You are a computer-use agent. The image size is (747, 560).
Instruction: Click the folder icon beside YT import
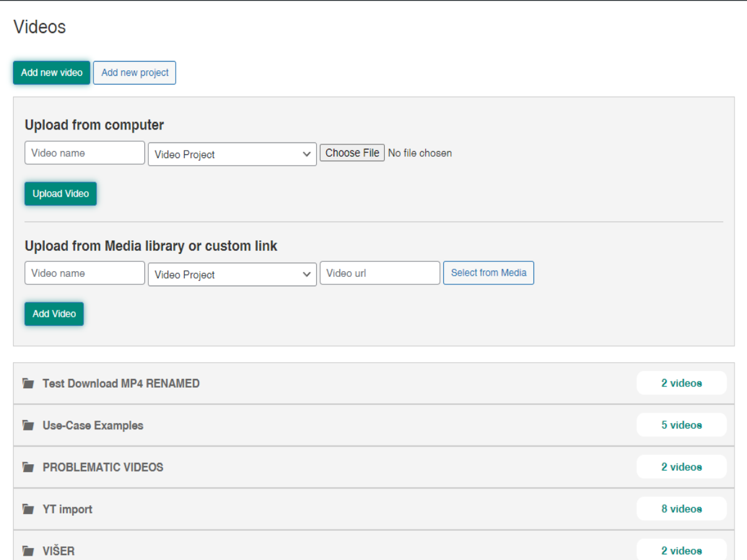click(28, 509)
